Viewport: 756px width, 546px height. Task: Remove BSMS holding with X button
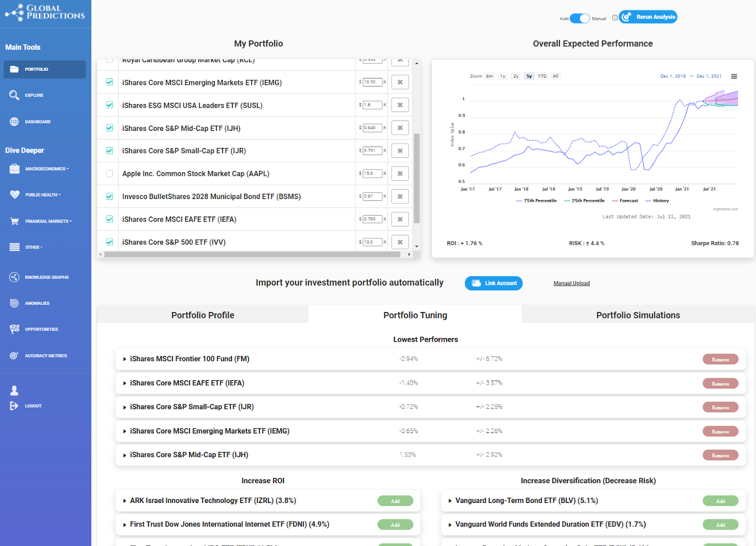pos(400,196)
